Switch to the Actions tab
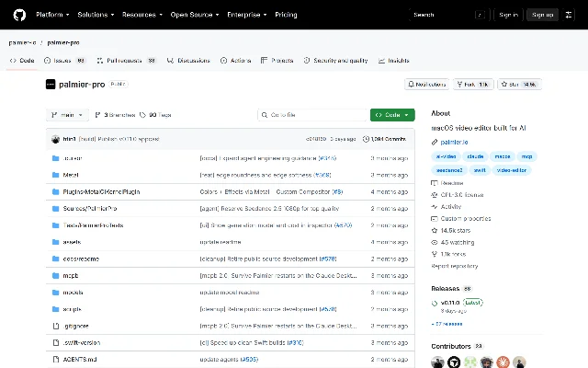 pos(236,61)
